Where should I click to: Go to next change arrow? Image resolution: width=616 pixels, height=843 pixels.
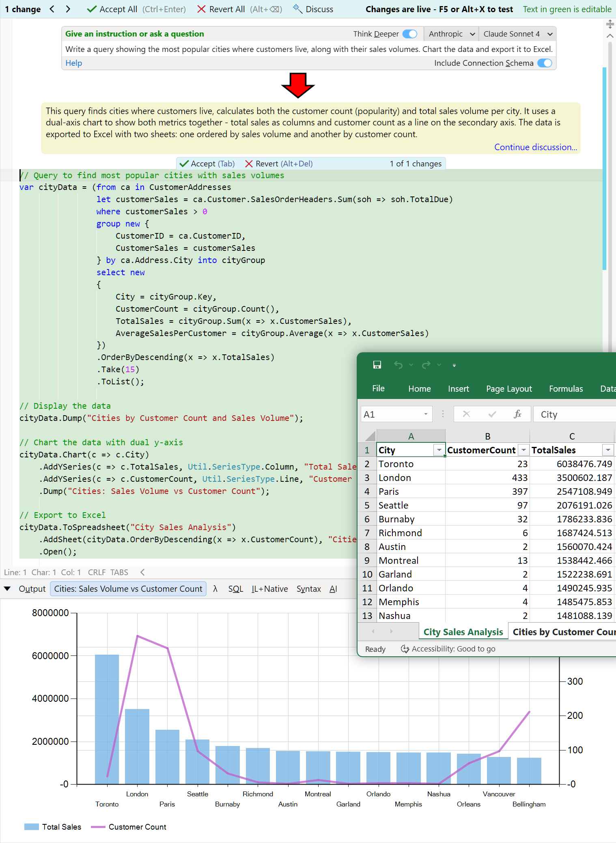[68, 9]
